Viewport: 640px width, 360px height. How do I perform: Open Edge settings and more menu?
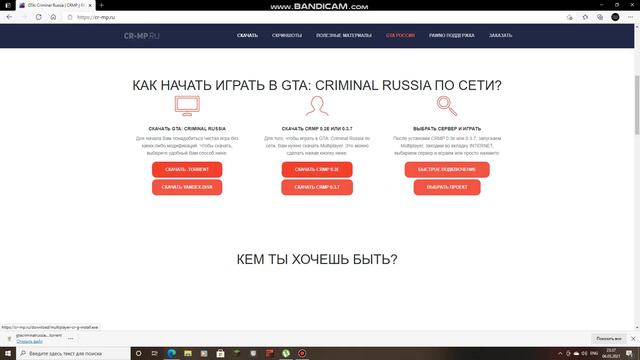coord(631,17)
